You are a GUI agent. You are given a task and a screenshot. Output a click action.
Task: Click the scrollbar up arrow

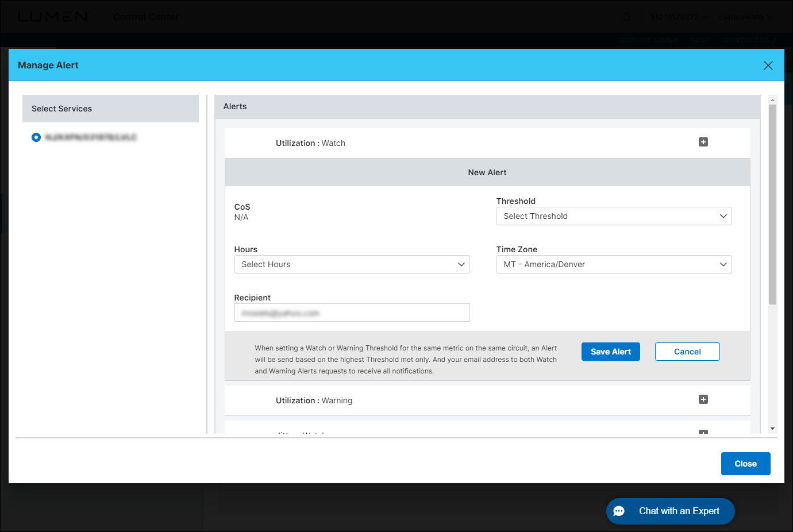pos(772,99)
